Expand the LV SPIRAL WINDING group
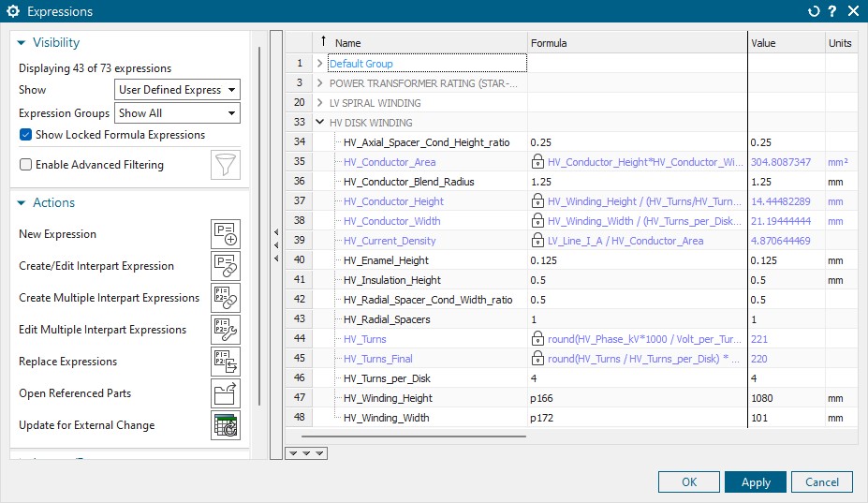This screenshot has width=868, height=503. tap(320, 103)
